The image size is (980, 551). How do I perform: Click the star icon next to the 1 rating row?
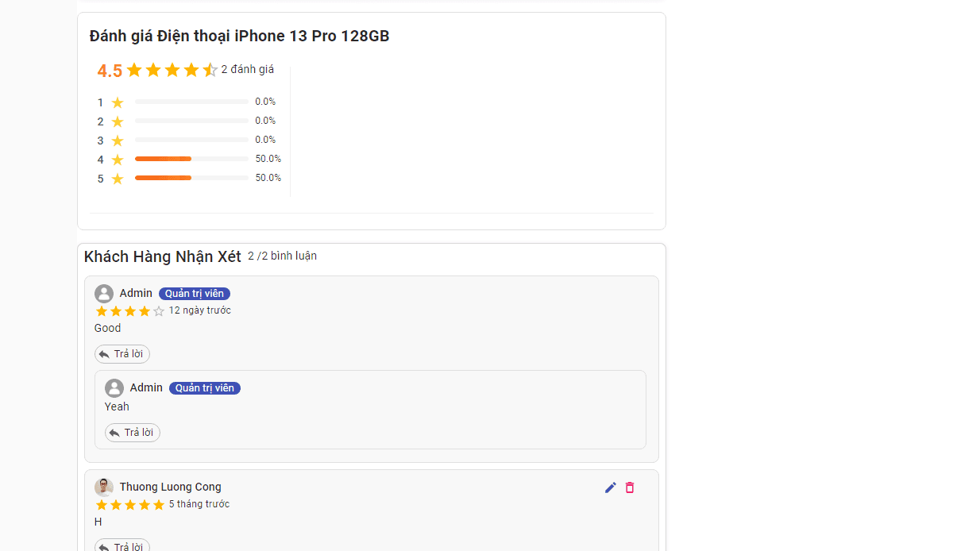point(118,102)
